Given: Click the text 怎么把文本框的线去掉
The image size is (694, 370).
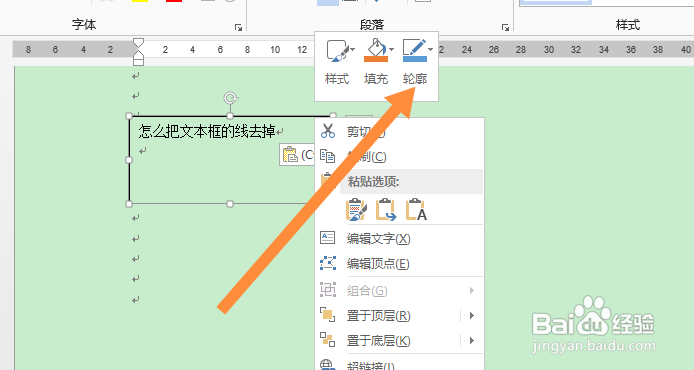Looking at the screenshot, I should coord(207,131).
